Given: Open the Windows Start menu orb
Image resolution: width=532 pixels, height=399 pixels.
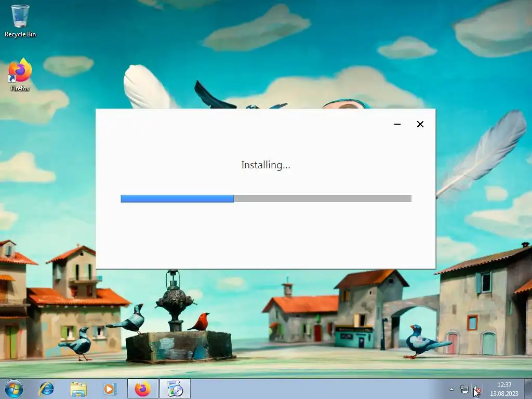Looking at the screenshot, I should tap(14, 389).
